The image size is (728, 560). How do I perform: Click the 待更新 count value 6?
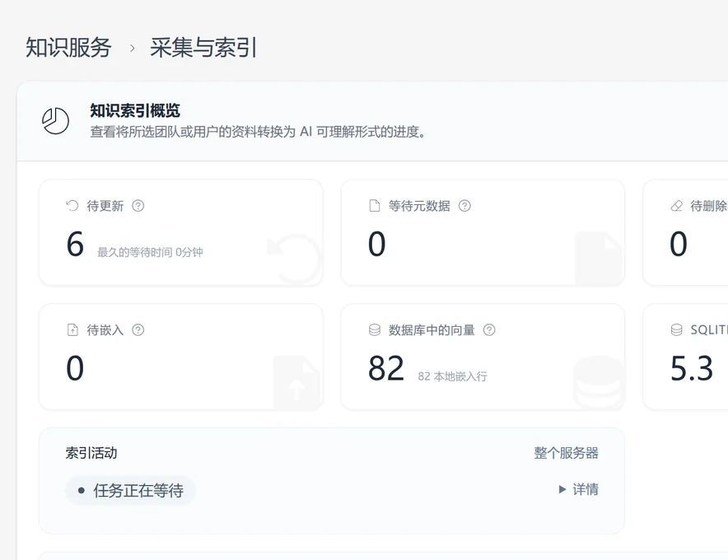(75, 245)
